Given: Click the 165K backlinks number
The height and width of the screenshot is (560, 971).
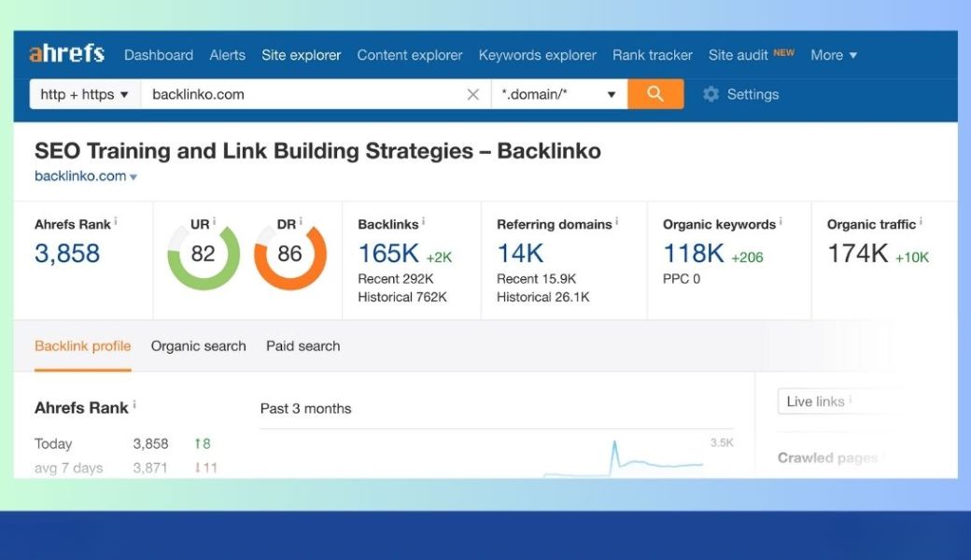Looking at the screenshot, I should [x=389, y=253].
